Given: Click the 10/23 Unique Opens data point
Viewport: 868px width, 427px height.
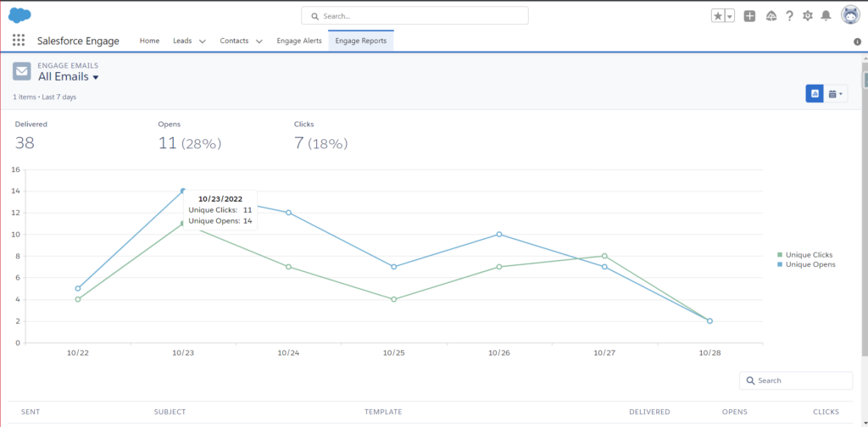Looking at the screenshot, I should 183,191.
